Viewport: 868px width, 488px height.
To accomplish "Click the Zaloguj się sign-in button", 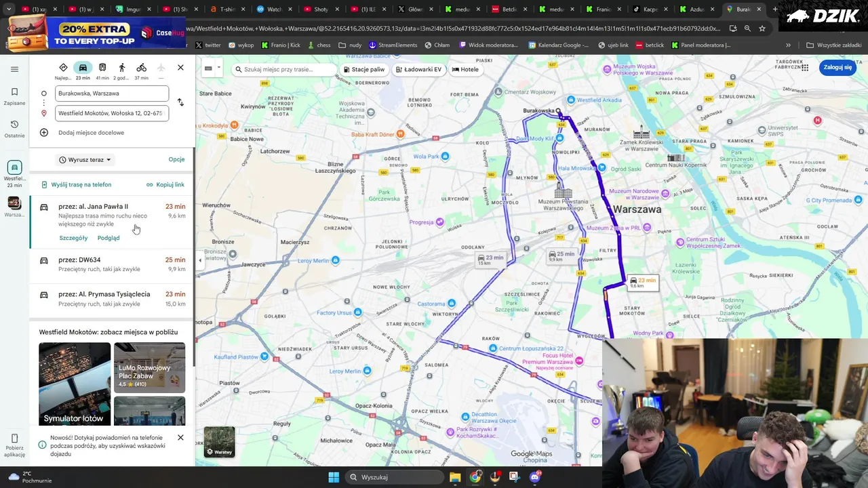I will (x=837, y=67).
